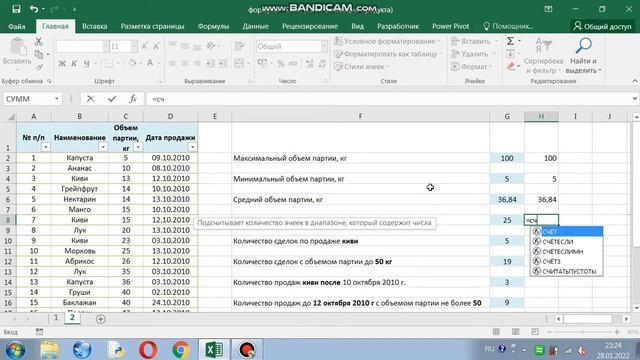
Task: Open the number format Общий dropdown
Action: point(324,47)
